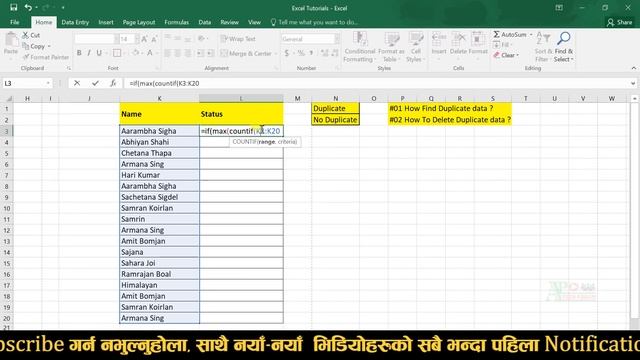The image size is (640, 360).
Task: Select column K header
Action: pyautogui.click(x=159, y=98)
